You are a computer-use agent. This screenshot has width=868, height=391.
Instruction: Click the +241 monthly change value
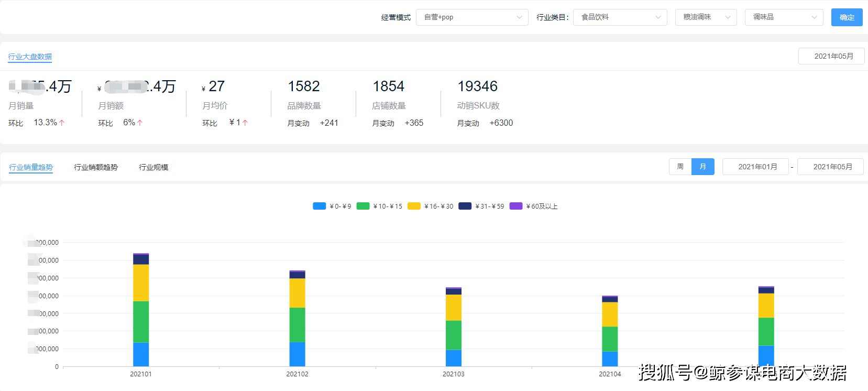(329, 123)
